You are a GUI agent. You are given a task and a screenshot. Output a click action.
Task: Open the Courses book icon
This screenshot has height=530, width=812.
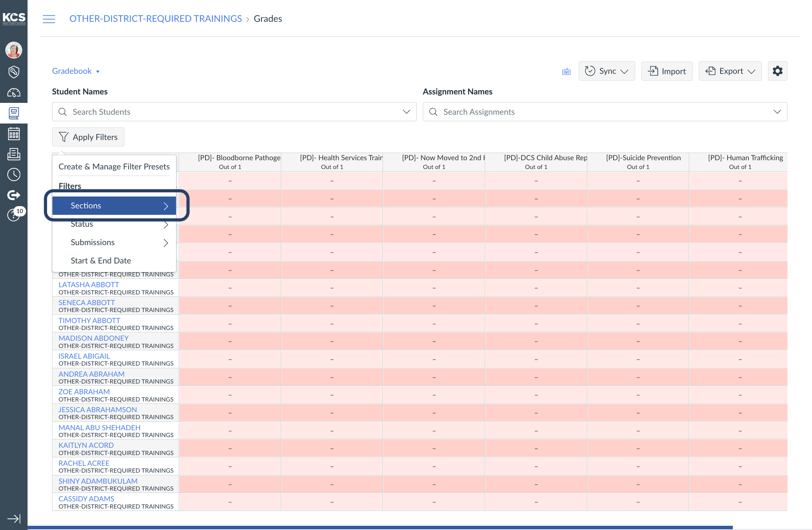click(x=14, y=113)
